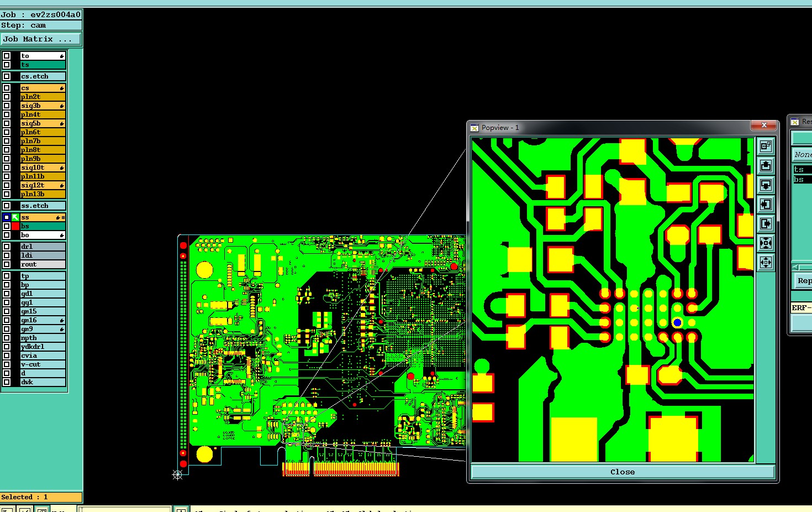This screenshot has width=812, height=512.
Task: Click the pencil icon on the bo layer
Action: pos(62,235)
